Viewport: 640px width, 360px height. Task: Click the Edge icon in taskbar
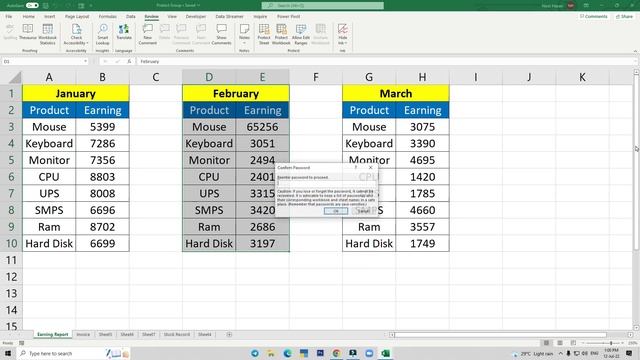[287, 353]
